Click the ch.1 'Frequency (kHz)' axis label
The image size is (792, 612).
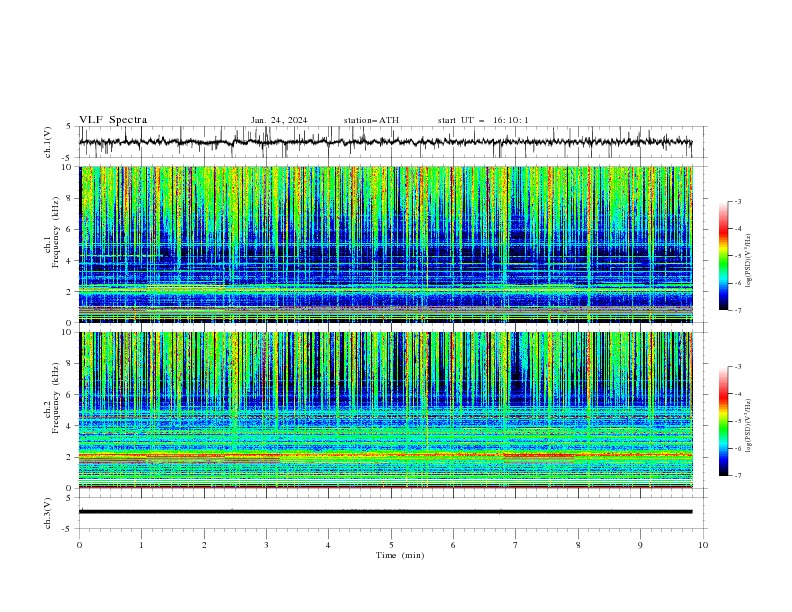coord(56,233)
